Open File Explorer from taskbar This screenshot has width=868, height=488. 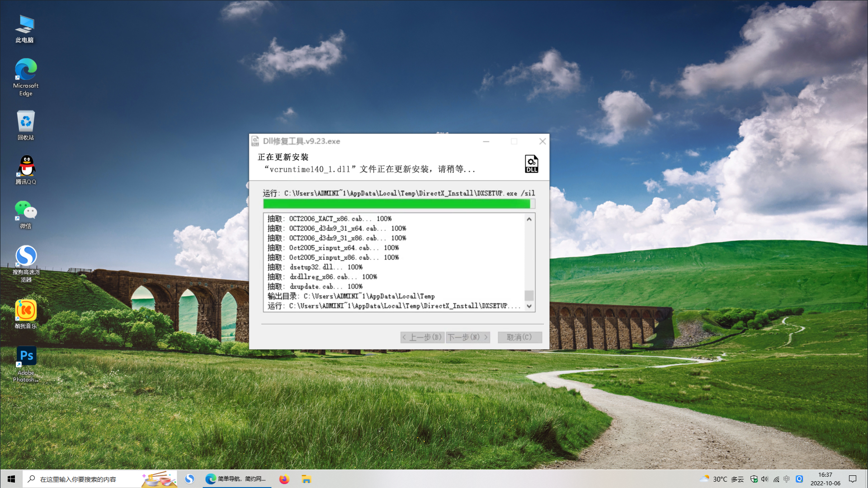point(307,479)
